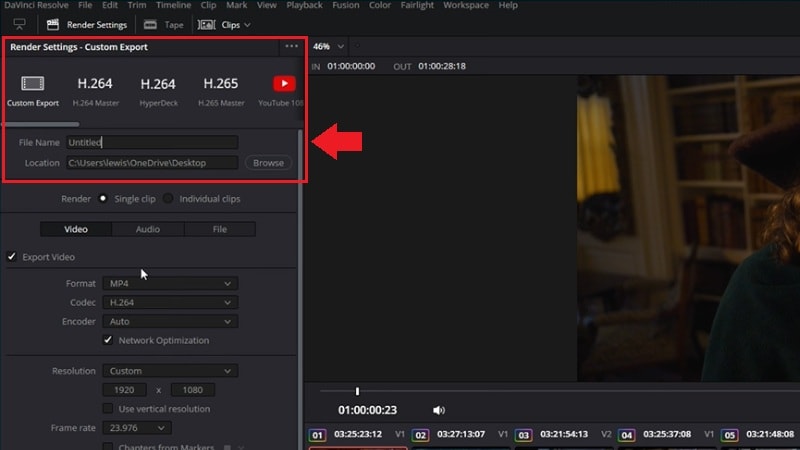Select the Individual clips radio button

pos(168,198)
